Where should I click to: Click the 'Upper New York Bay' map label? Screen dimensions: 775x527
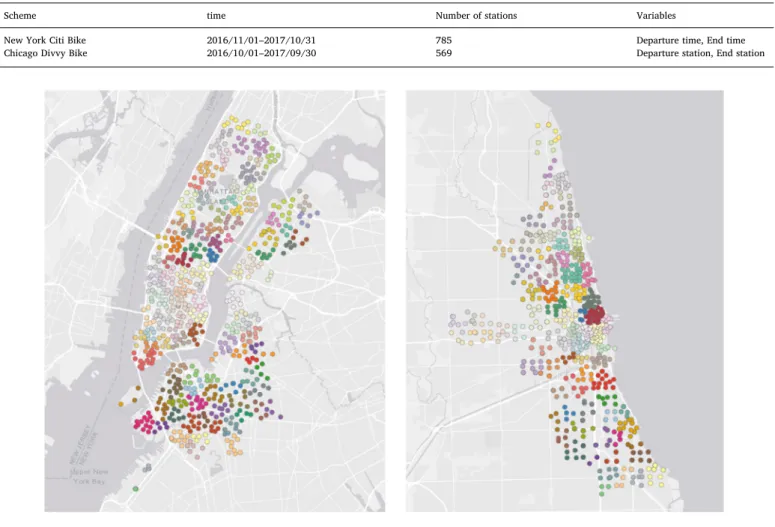[89, 476]
